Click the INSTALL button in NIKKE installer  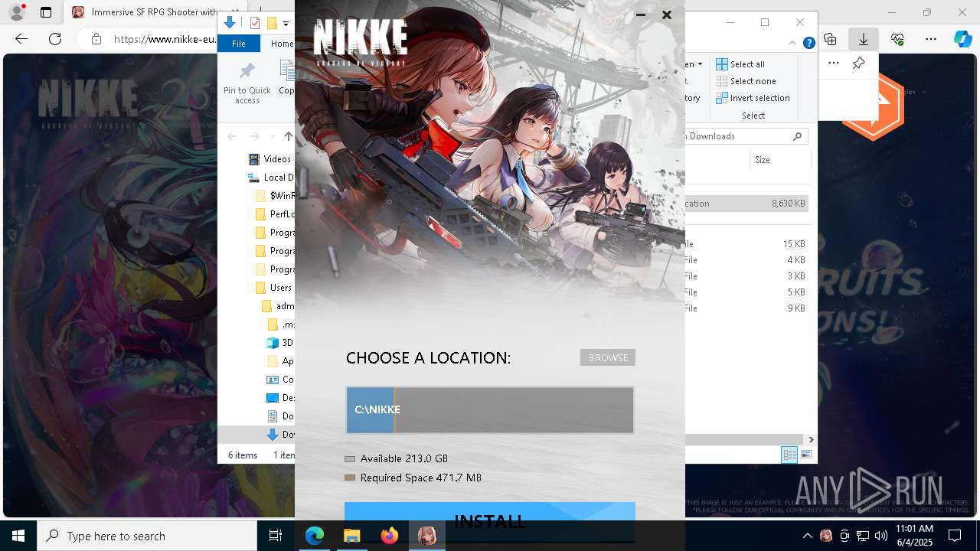490,520
